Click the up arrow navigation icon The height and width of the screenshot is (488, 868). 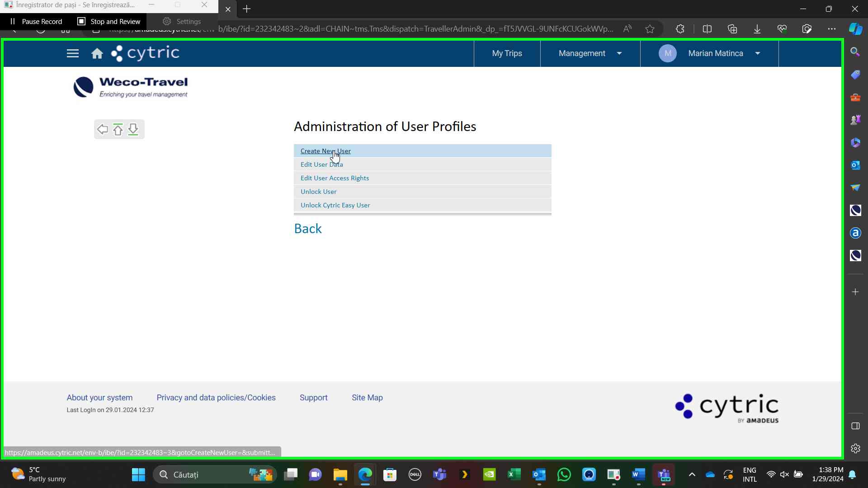118,130
